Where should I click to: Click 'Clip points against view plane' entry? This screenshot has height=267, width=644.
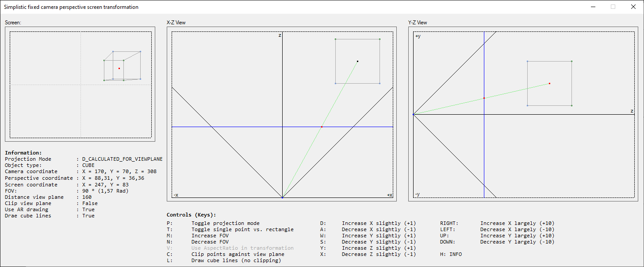[238, 254]
